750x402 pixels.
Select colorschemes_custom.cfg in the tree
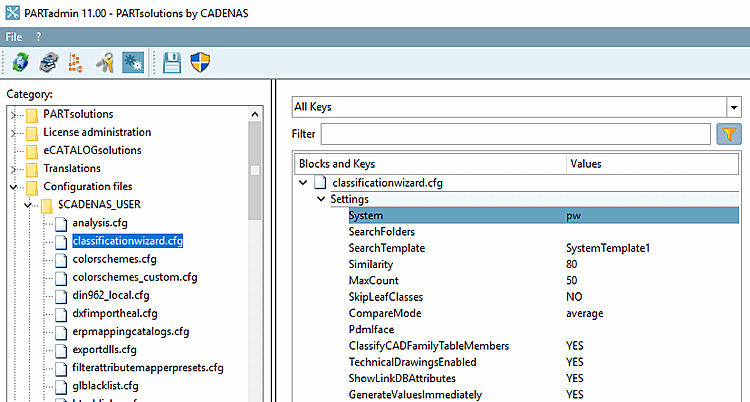[135, 277]
